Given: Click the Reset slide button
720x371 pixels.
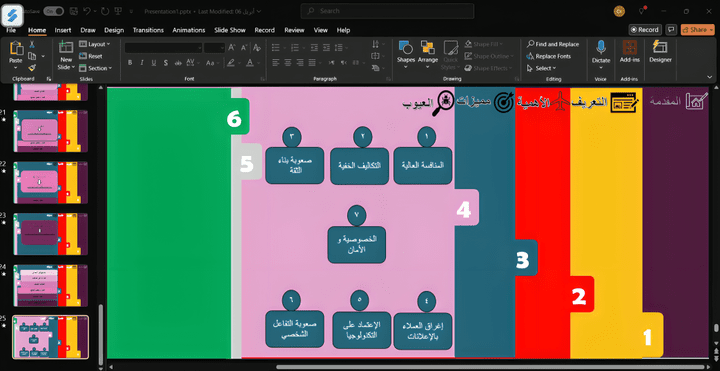Looking at the screenshot, I should click(x=91, y=56).
